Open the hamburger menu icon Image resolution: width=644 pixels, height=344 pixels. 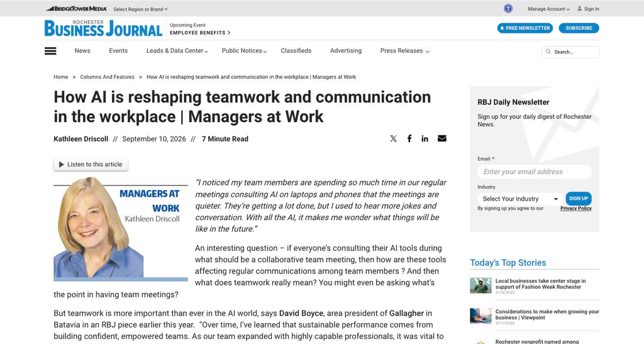click(50, 51)
